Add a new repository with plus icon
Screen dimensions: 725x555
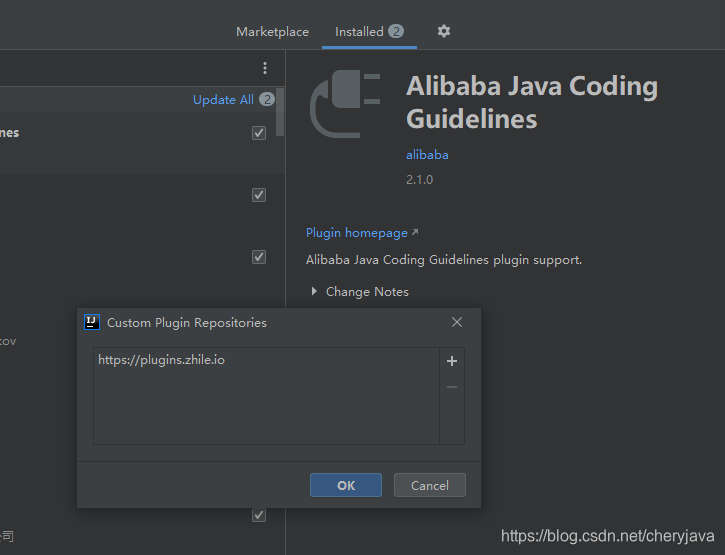(x=452, y=361)
